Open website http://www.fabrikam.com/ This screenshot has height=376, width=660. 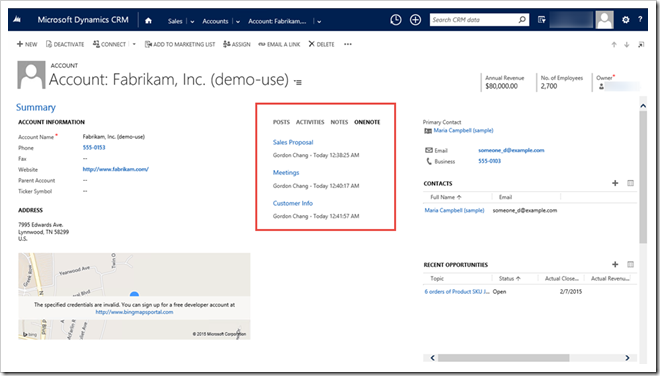click(115, 169)
